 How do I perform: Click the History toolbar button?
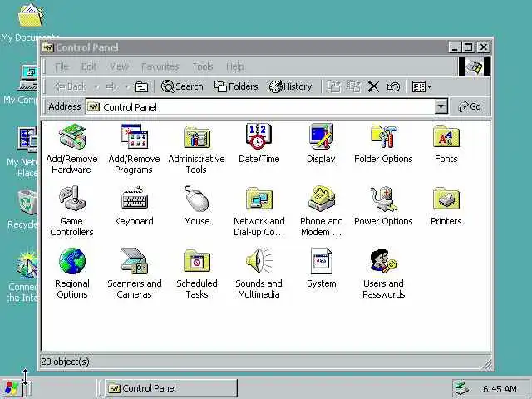point(290,86)
